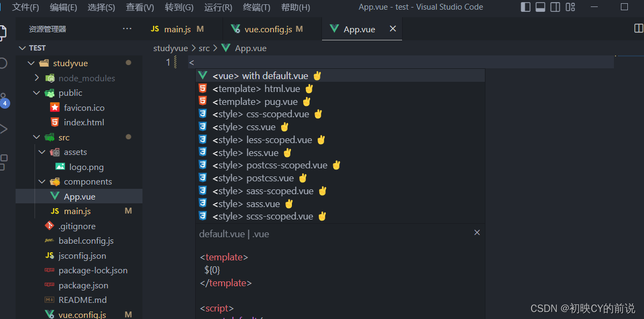Open the 选择(S) menu
Viewport: 644px width, 319px height.
[x=101, y=8]
